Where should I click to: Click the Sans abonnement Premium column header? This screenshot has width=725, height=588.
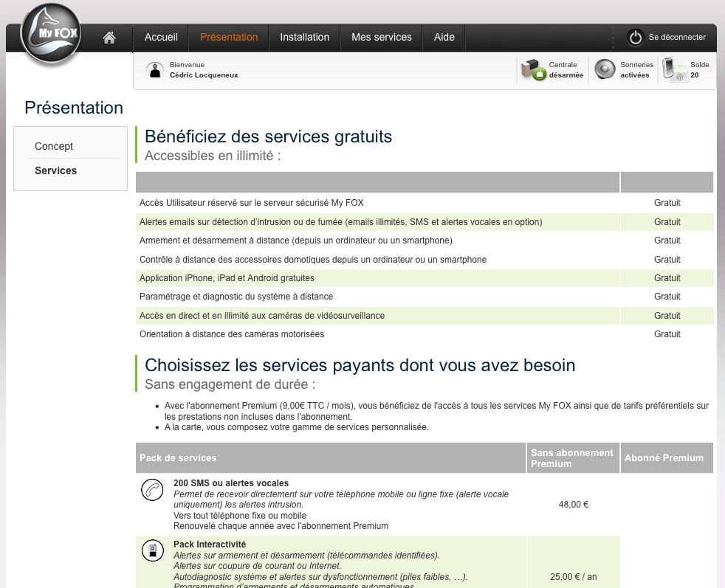[574, 457]
